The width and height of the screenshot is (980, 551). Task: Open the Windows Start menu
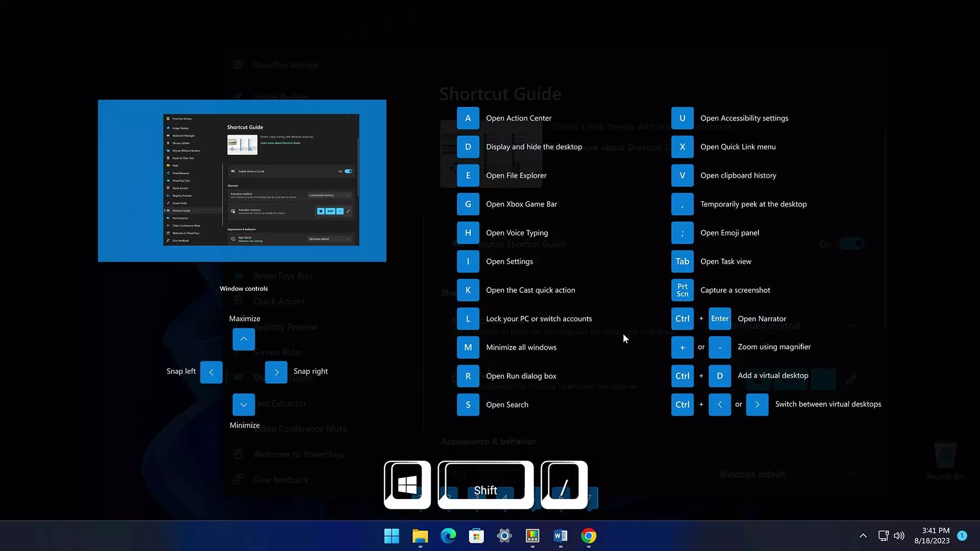[x=391, y=536]
